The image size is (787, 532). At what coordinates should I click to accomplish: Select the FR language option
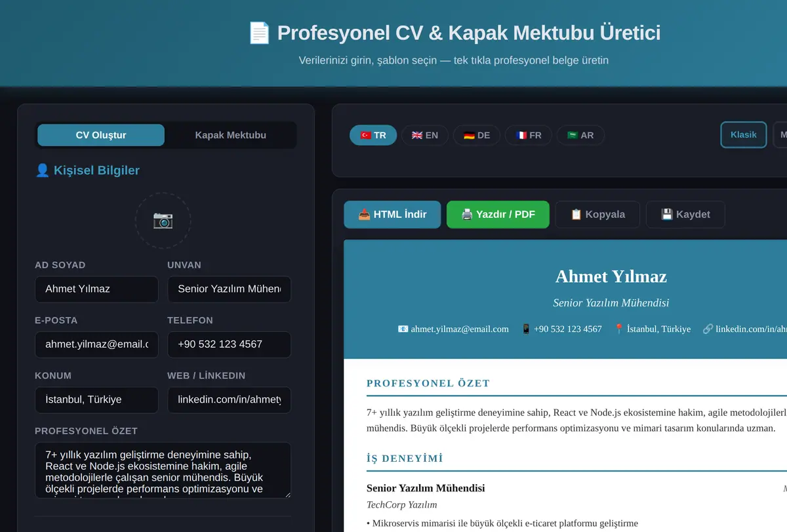click(x=529, y=135)
